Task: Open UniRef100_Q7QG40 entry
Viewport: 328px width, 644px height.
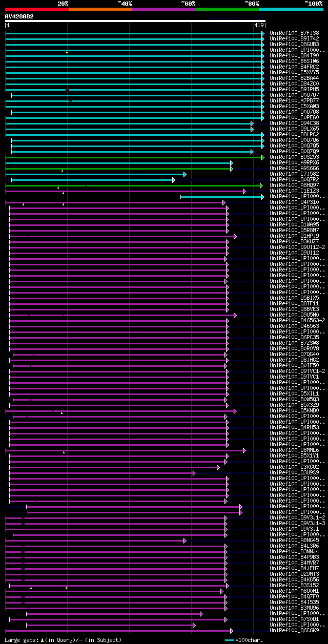Action: [x=294, y=354]
